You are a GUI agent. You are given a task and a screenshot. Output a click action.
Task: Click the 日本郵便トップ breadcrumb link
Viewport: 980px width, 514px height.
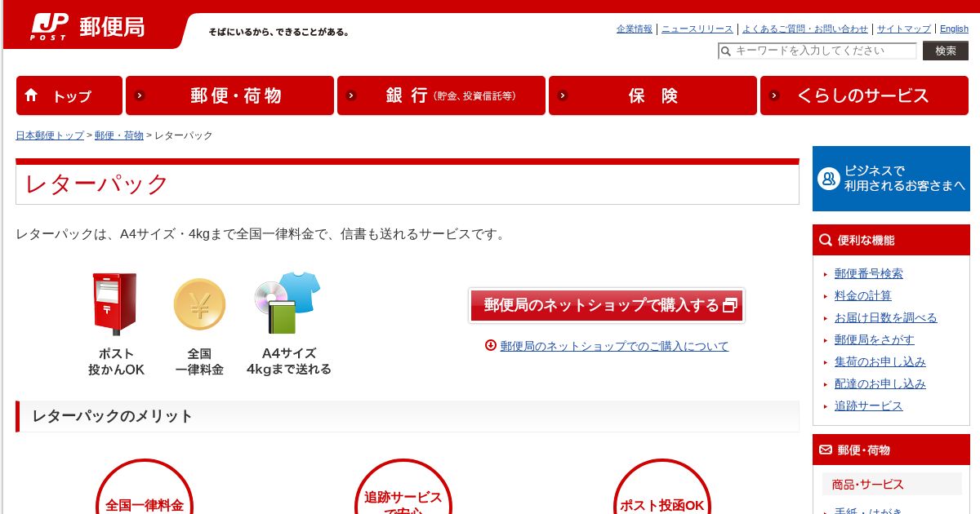click(x=50, y=135)
